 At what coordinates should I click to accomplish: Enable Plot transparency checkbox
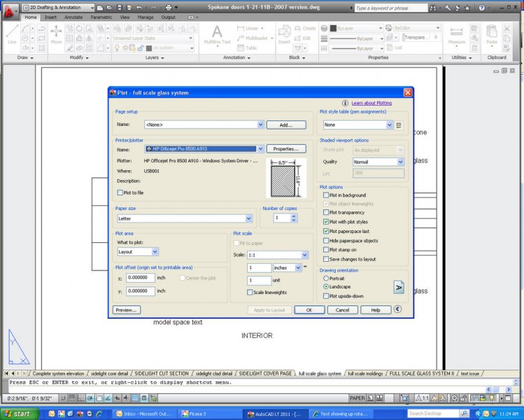point(326,212)
